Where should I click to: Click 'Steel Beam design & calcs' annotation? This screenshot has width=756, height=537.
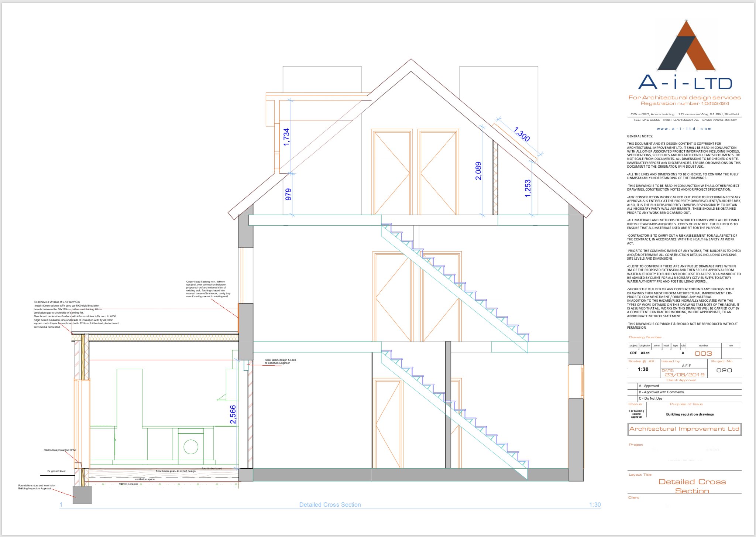281,361
